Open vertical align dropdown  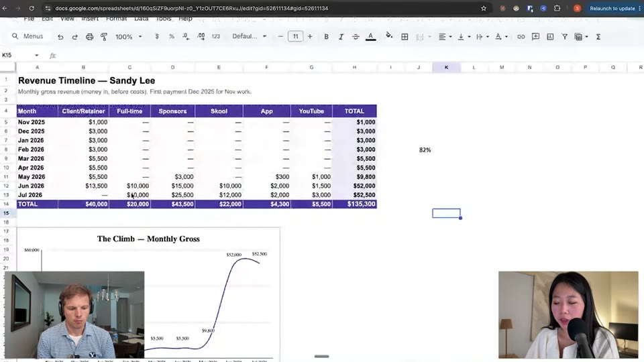click(464, 36)
